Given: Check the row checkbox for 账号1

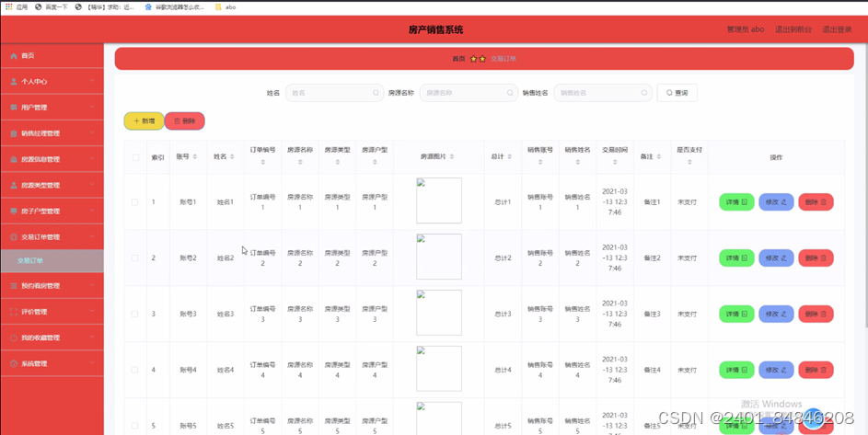Looking at the screenshot, I should [x=134, y=202].
